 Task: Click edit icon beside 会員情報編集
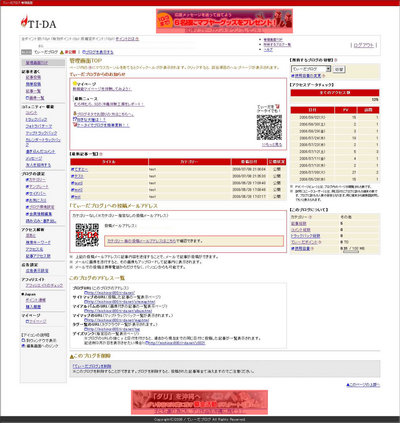click(27, 214)
